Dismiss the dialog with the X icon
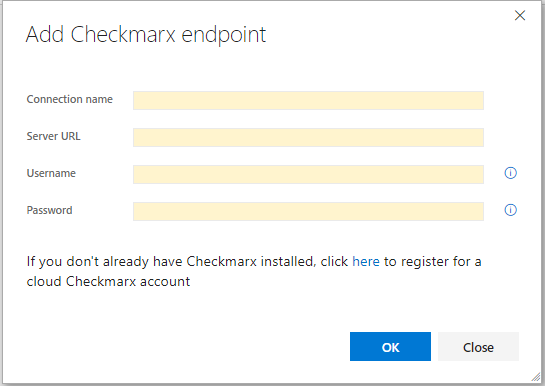The image size is (545, 386). tap(520, 15)
